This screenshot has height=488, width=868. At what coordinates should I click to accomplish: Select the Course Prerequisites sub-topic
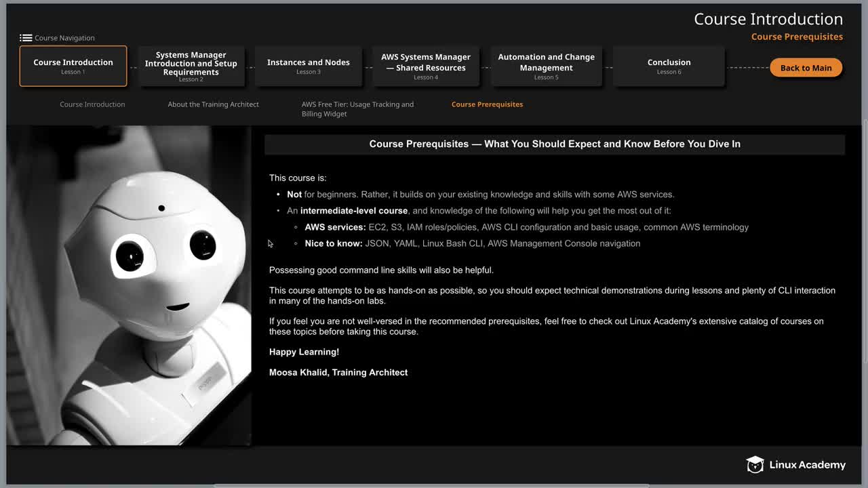tap(487, 104)
